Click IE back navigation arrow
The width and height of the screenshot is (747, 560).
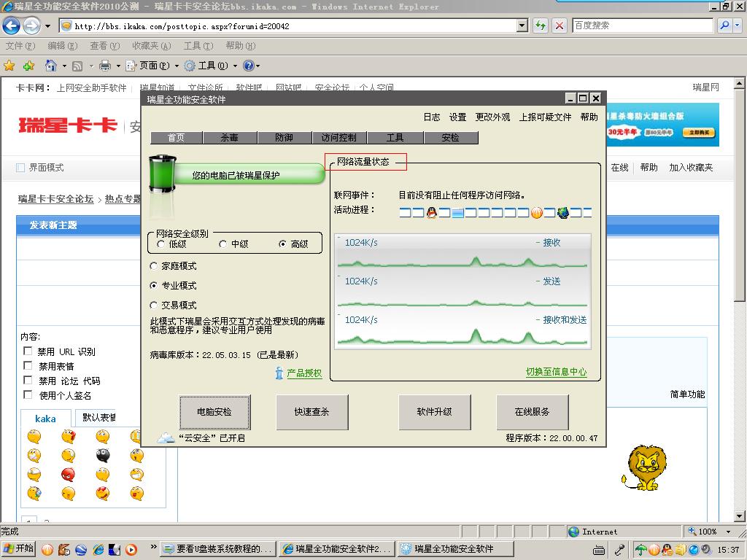pos(12,26)
